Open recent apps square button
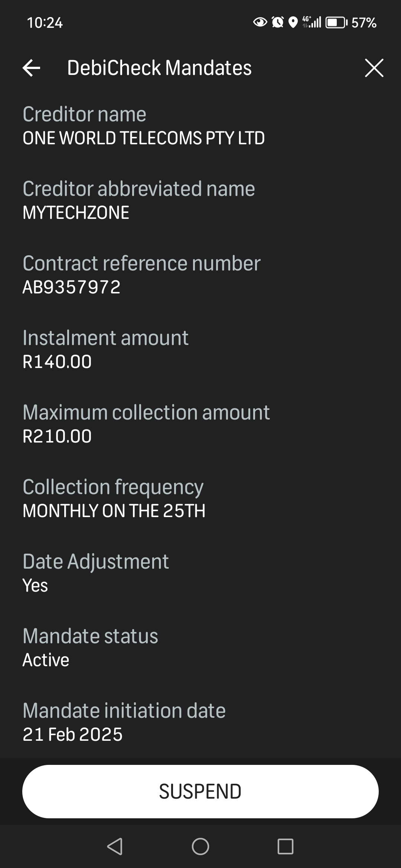 pyautogui.click(x=286, y=846)
